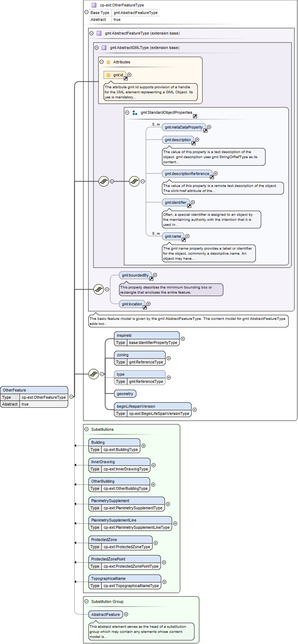This screenshot has width=298, height=644.
Task: Click gml:AbstractFeatureType complex type icon
Action: click(x=99, y=33)
